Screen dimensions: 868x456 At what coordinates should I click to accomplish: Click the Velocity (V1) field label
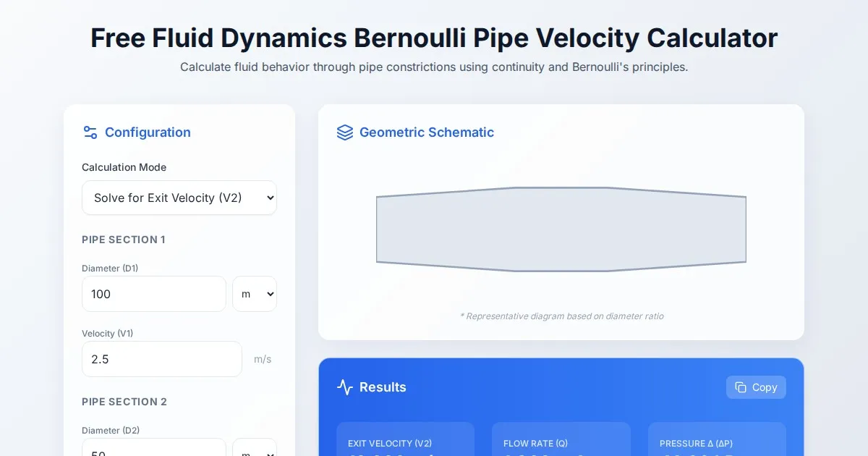pos(108,334)
